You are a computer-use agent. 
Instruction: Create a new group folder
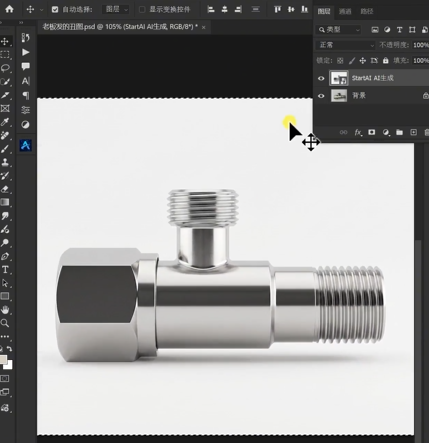(x=399, y=132)
